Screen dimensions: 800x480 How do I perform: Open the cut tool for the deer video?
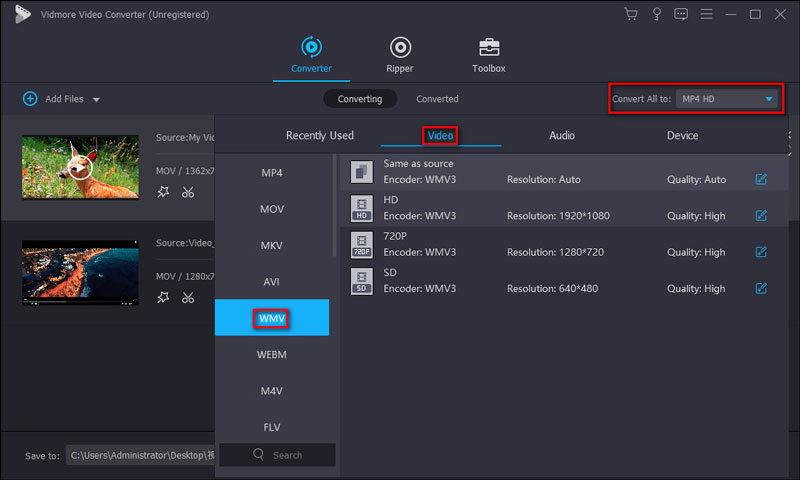(x=188, y=192)
